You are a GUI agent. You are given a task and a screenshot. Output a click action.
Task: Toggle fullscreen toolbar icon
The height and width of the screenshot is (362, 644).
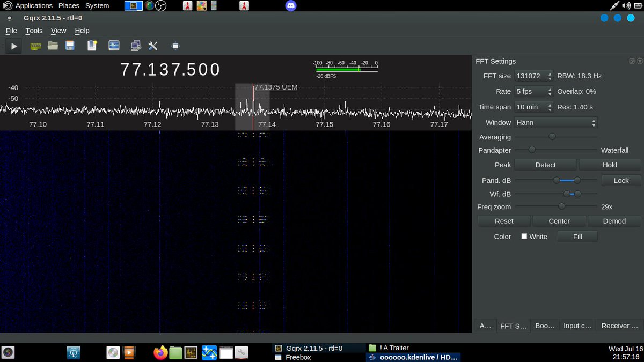[175, 46]
